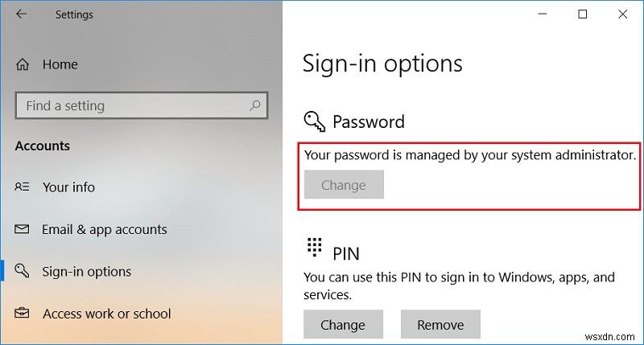Click the search magnifier icon
Screen dimensions: 644x345
255,105
